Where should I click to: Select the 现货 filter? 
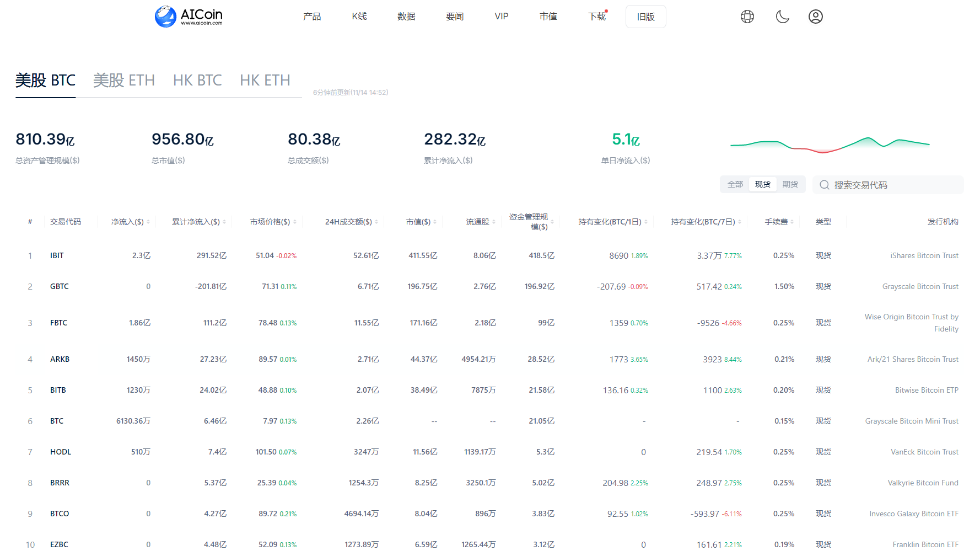point(763,184)
